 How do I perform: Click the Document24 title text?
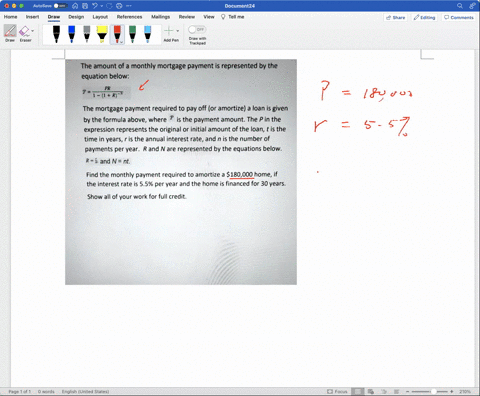click(240, 6)
